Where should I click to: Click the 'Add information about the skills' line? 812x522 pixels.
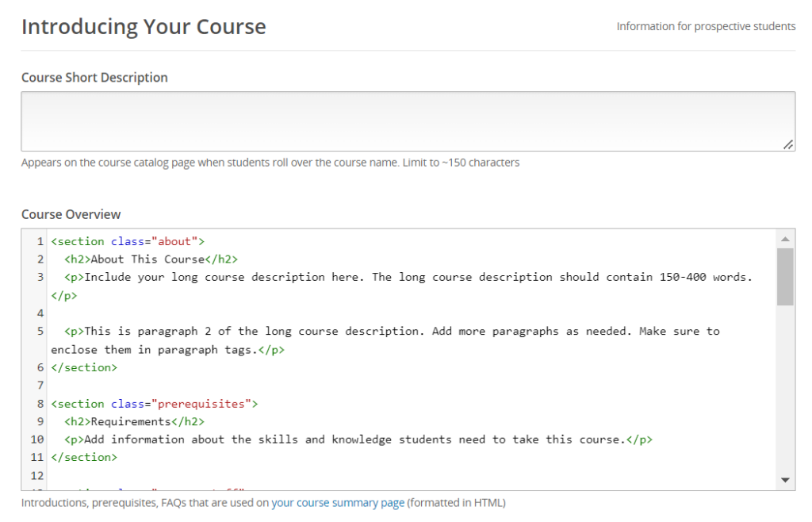(357, 439)
